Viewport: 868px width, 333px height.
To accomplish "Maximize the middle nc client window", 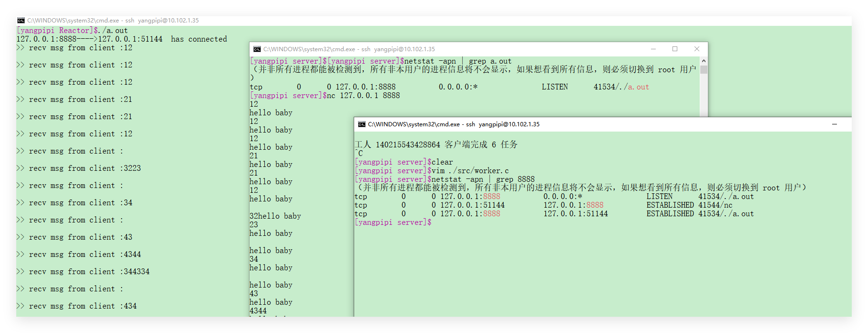I will click(x=675, y=49).
